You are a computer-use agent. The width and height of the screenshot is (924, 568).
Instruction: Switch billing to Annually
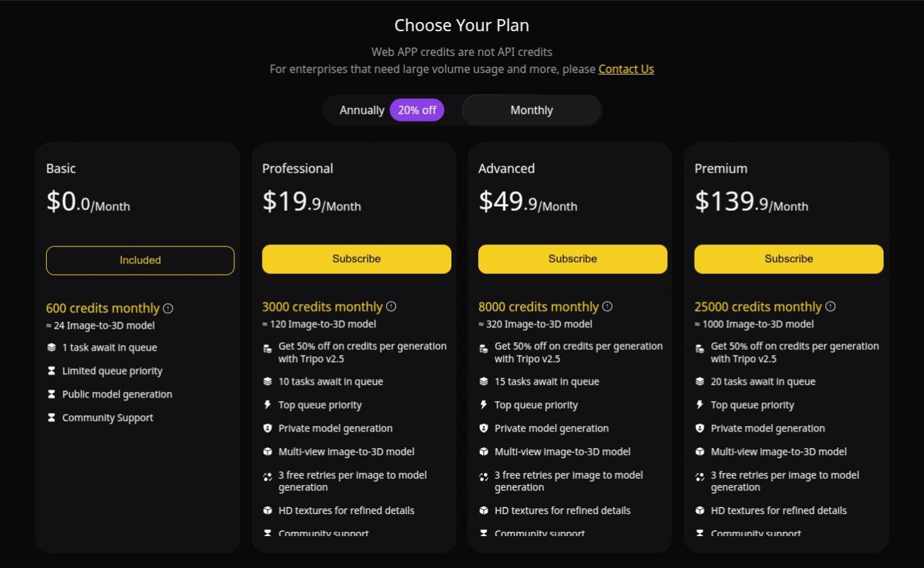(x=361, y=110)
